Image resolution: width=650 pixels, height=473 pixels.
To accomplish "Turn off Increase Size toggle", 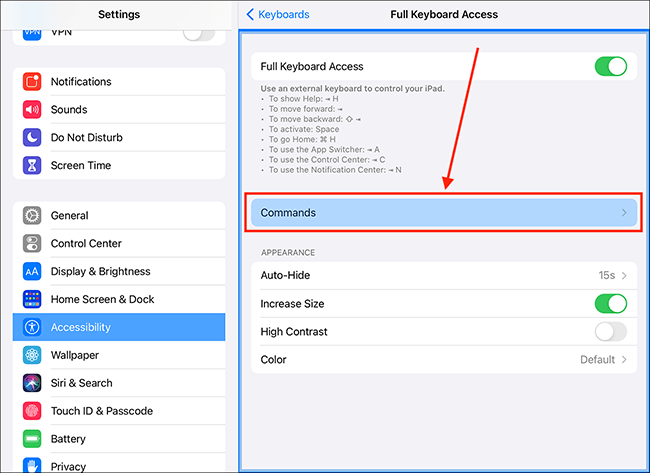I will click(x=611, y=304).
